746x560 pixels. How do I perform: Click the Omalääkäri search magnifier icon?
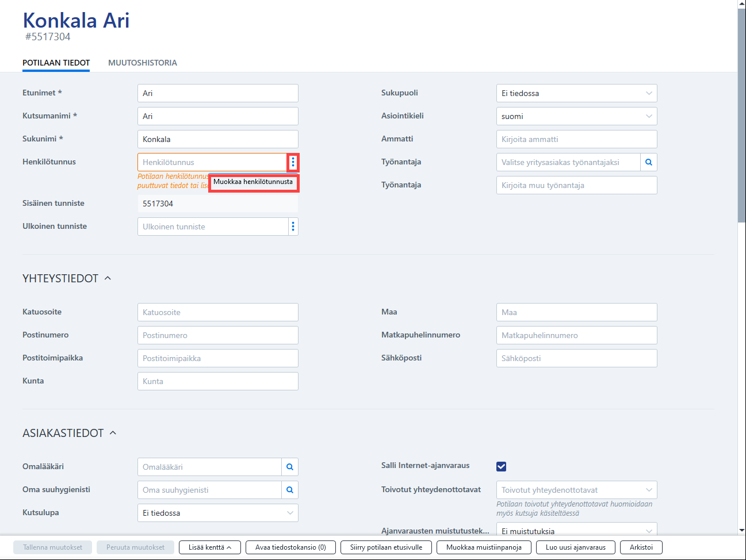click(x=290, y=467)
